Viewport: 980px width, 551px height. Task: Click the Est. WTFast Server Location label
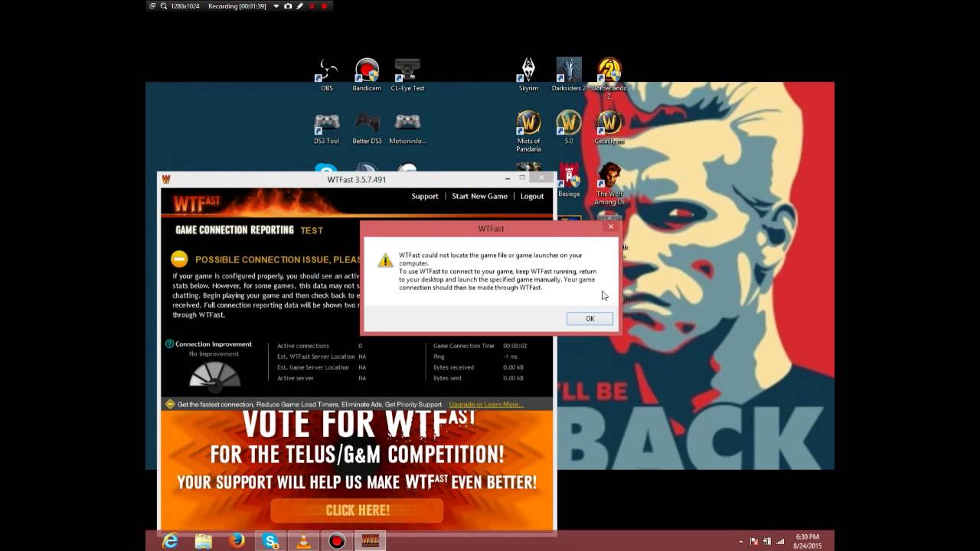coord(315,357)
